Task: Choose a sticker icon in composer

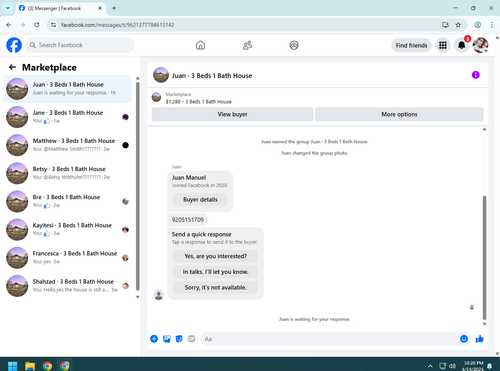Action: (179, 339)
